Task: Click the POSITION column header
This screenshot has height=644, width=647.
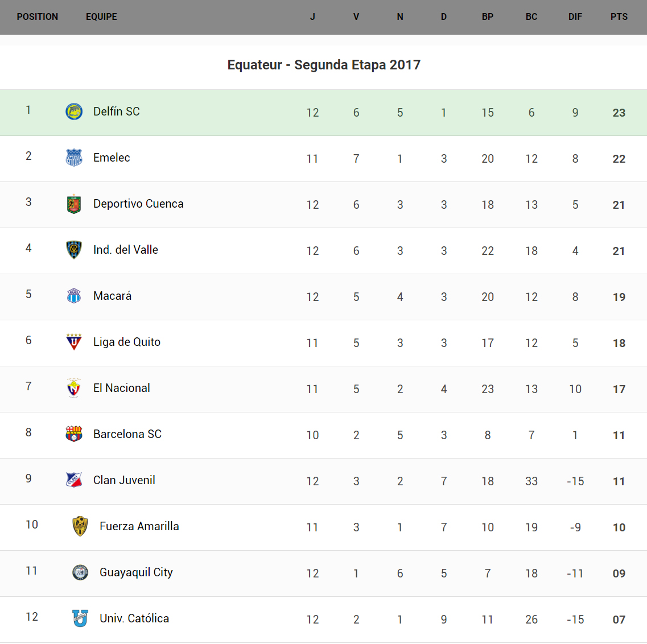Action: 38,17
